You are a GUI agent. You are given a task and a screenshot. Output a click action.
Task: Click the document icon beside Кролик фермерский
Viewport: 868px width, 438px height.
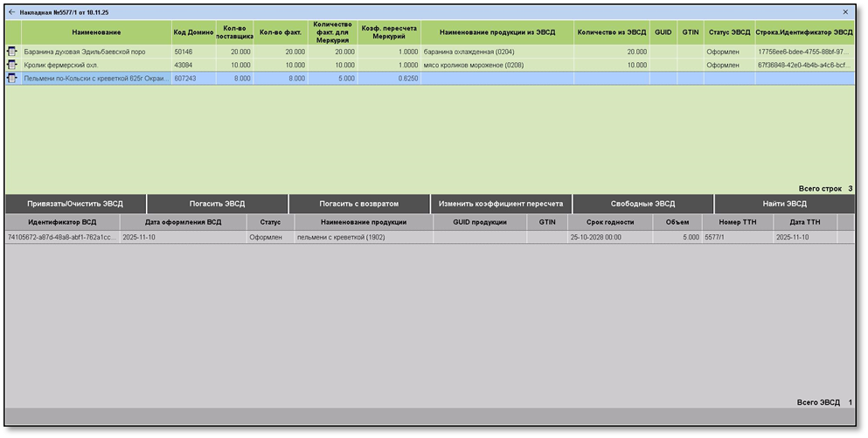pyautogui.click(x=12, y=66)
